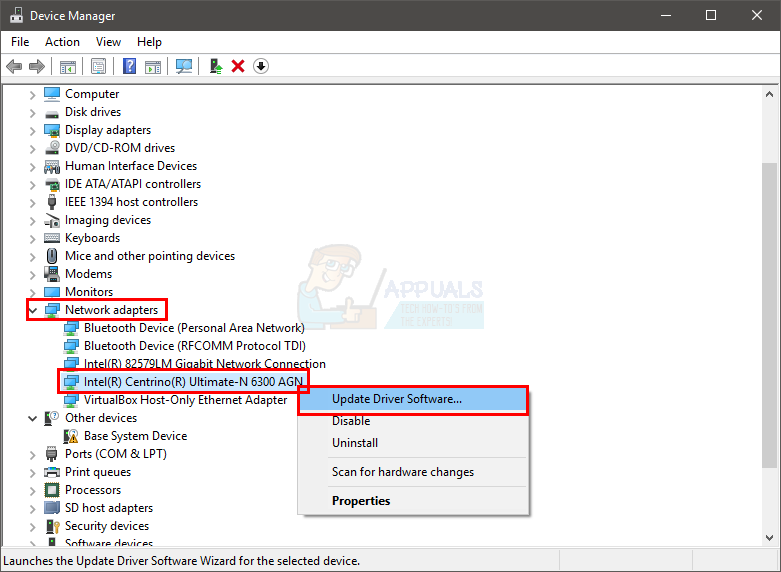Select the DVD/CD-ROM drives icon

[x=52, y=148]
